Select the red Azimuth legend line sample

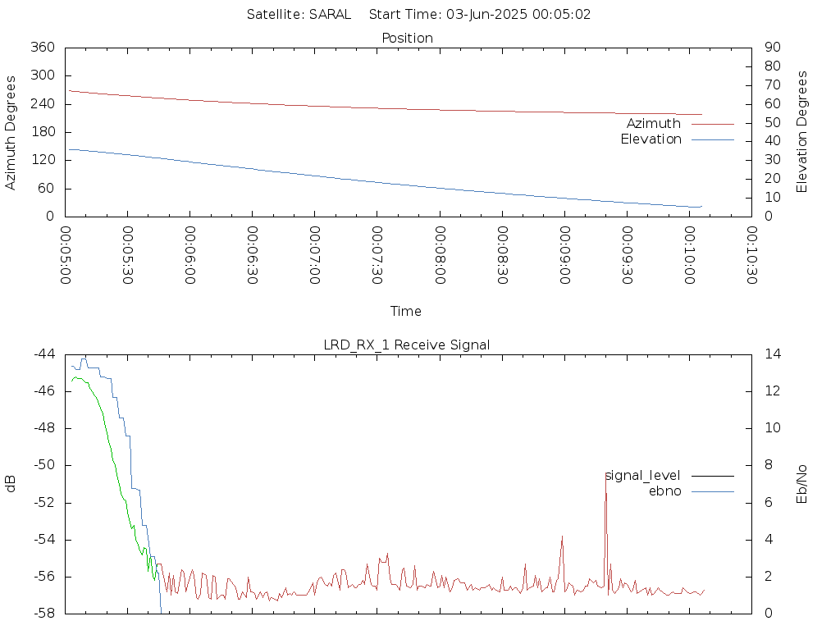point(713,125)
